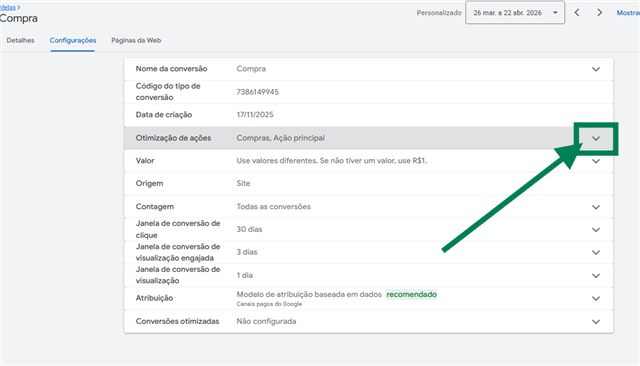This screenshot has height=366, width=640.
Task: Open the date range dropdown
Action: [515, 13]
